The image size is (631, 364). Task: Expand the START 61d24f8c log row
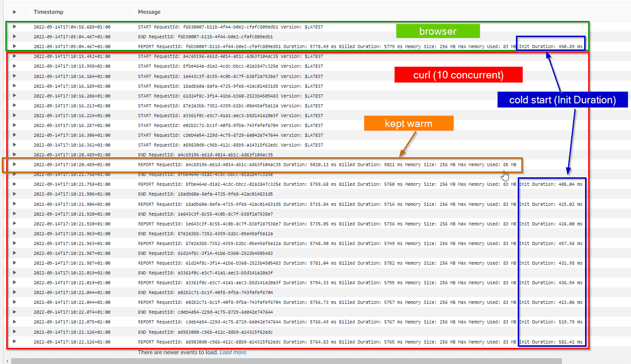click(x=14, y=96)
